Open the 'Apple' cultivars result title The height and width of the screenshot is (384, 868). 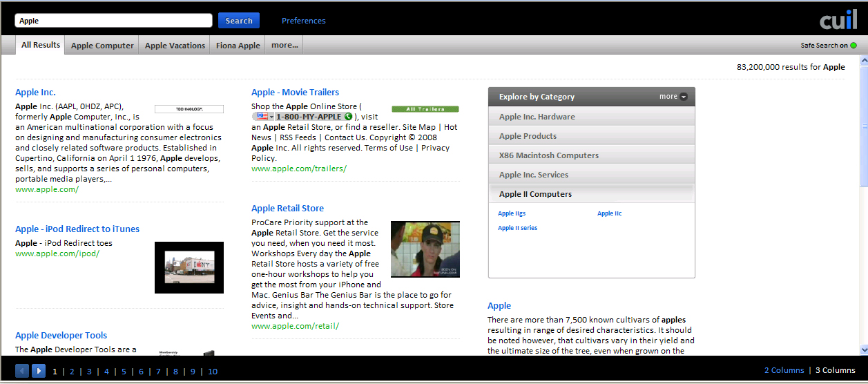click(499, 305)
